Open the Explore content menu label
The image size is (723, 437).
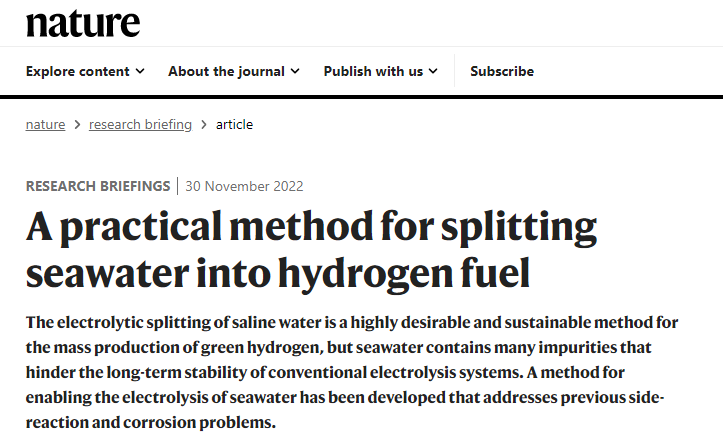coord(77,71)
